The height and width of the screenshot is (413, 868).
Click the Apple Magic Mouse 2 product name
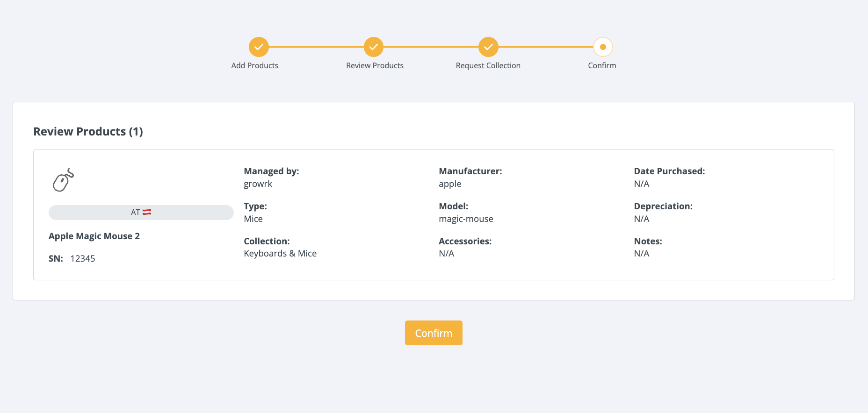pos(94,236)
